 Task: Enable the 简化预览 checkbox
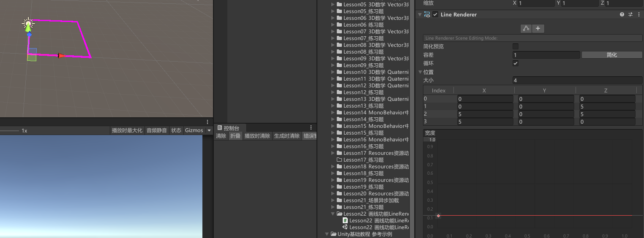tap(516, 46)
